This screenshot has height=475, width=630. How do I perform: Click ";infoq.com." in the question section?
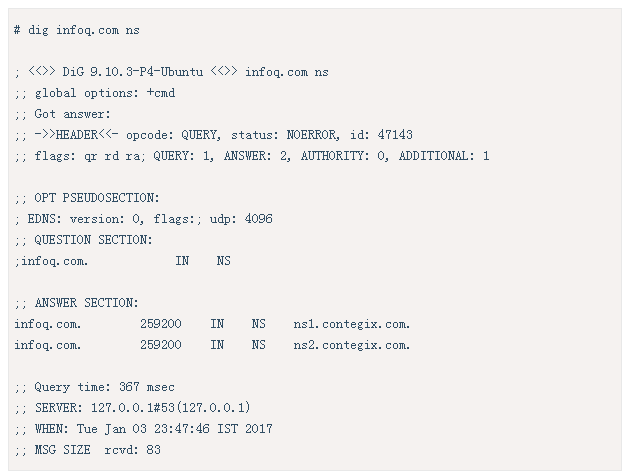click(x=51, y=261)
